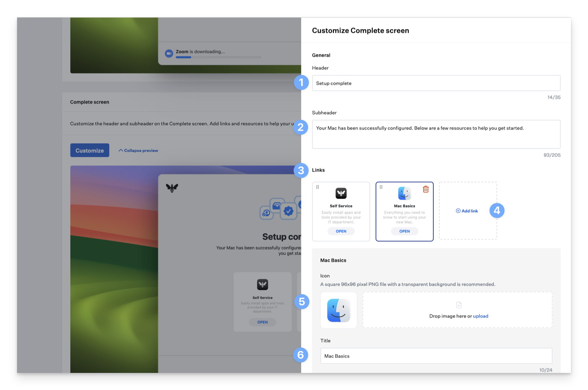Click the Self Service icon in preview card
The width and height of the screenshot is (588, 390).
(263, 284)
